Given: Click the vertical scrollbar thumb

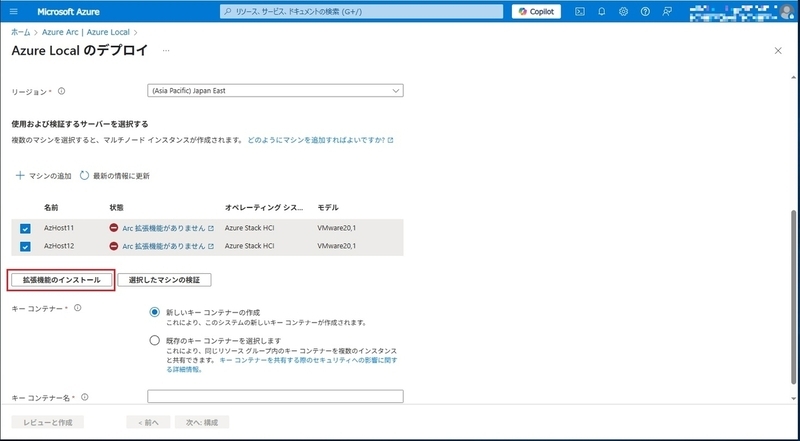Looking at the screenshot, I should click(793, 296).
